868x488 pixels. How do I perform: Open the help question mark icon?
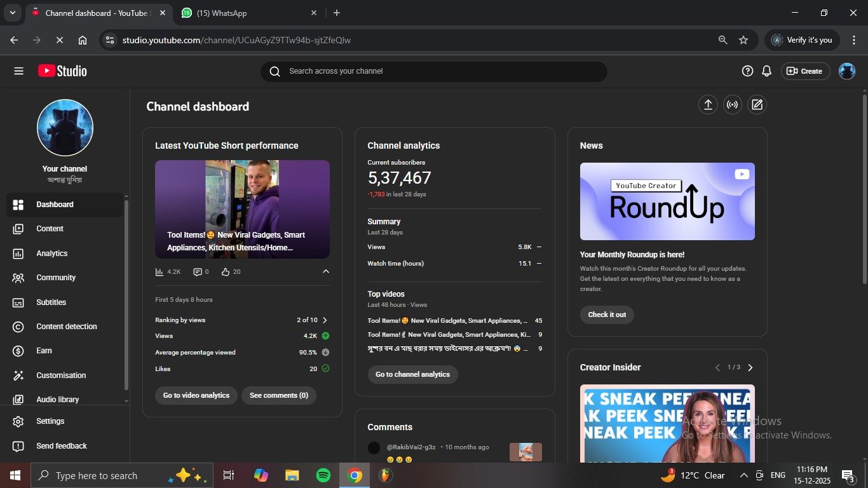pyautogui.click(x=747, y=71)
